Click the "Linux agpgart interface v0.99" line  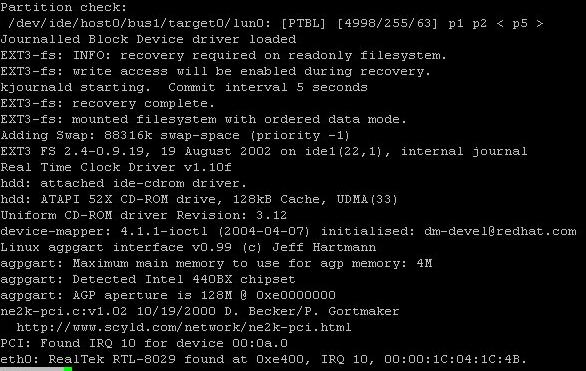click(x=188, y=247)
